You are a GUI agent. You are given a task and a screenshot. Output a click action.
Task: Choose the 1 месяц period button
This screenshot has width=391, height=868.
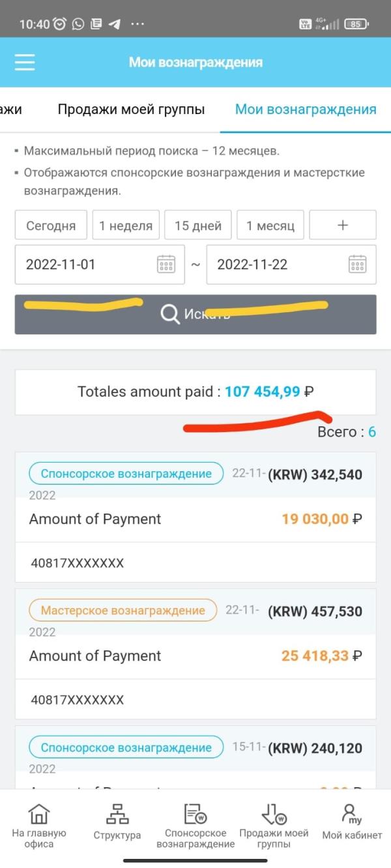pyautogui.click(x=270, y=225)
